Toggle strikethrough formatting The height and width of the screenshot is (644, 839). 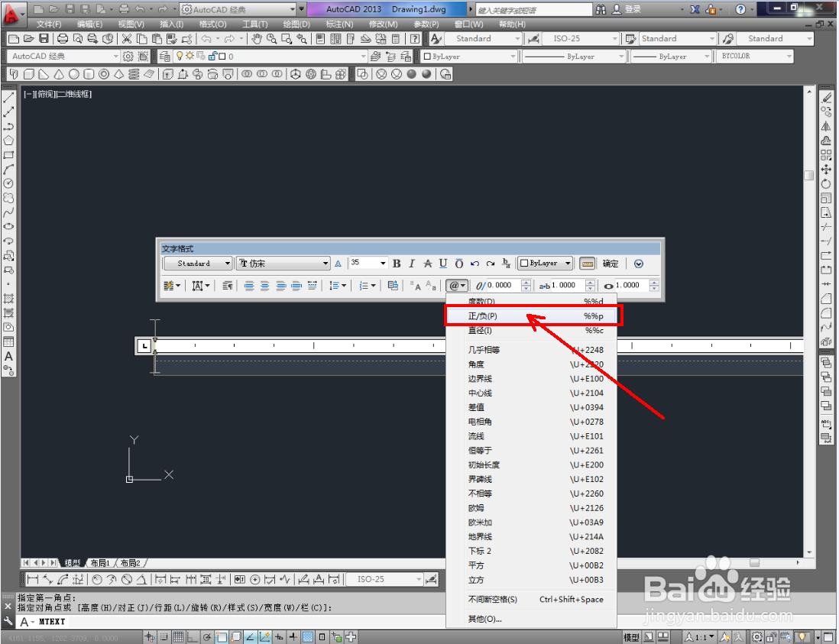click(428, 263)
